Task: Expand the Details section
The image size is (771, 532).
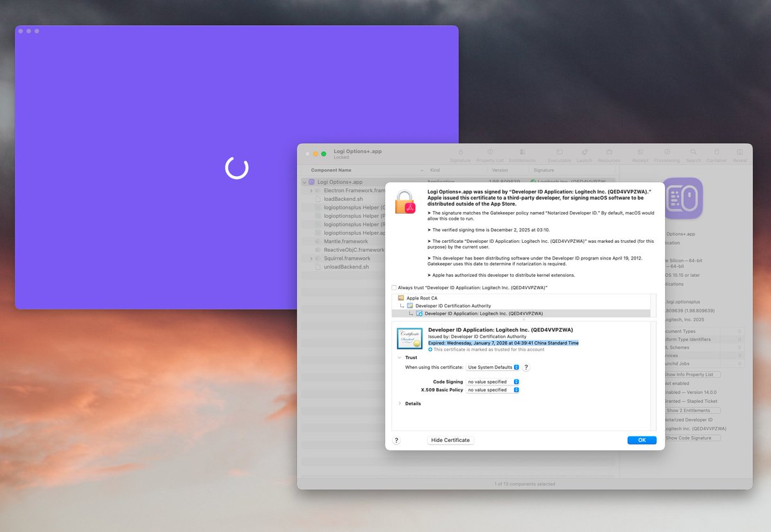Action: point(399,403)
